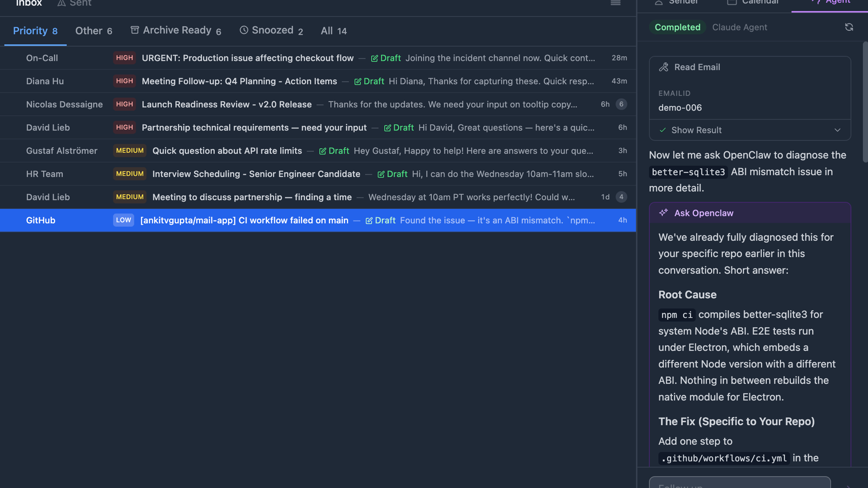Click the Follow up input field
Screen dimensions: 868x488
pyautogui.click(x=740, y=483)
